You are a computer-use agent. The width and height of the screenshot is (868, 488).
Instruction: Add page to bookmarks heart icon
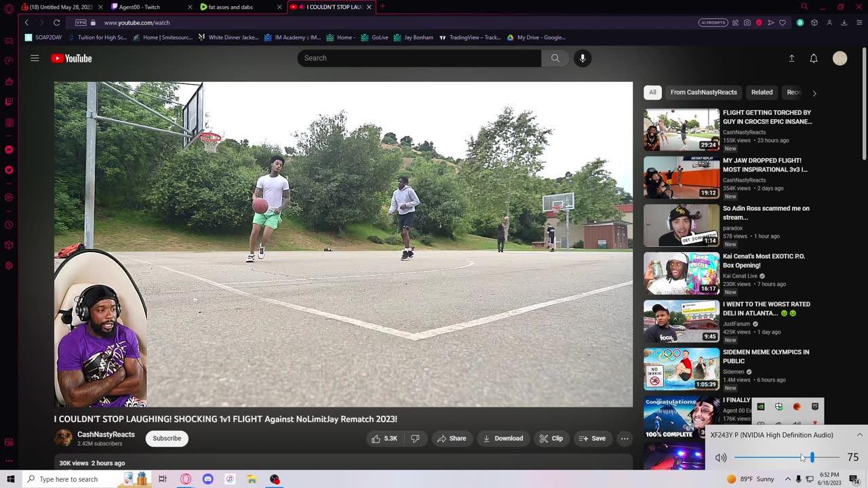(x=783, y=22)
